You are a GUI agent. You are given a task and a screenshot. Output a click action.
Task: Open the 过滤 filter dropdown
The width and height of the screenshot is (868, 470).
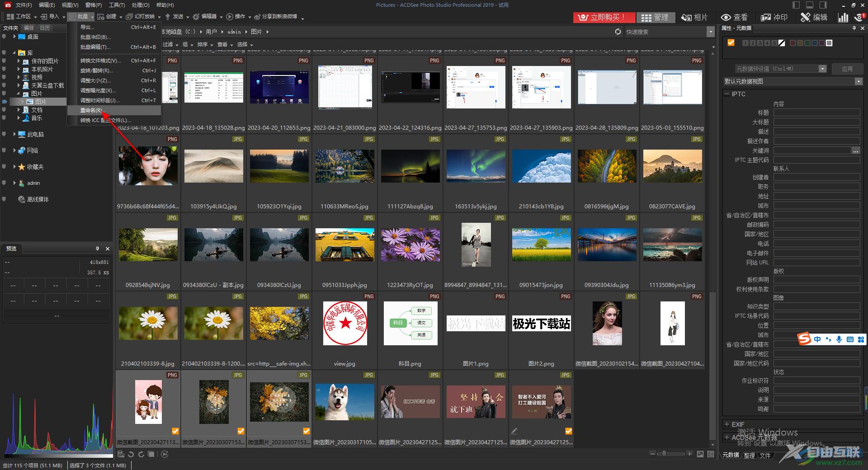(x=170, y=44)
